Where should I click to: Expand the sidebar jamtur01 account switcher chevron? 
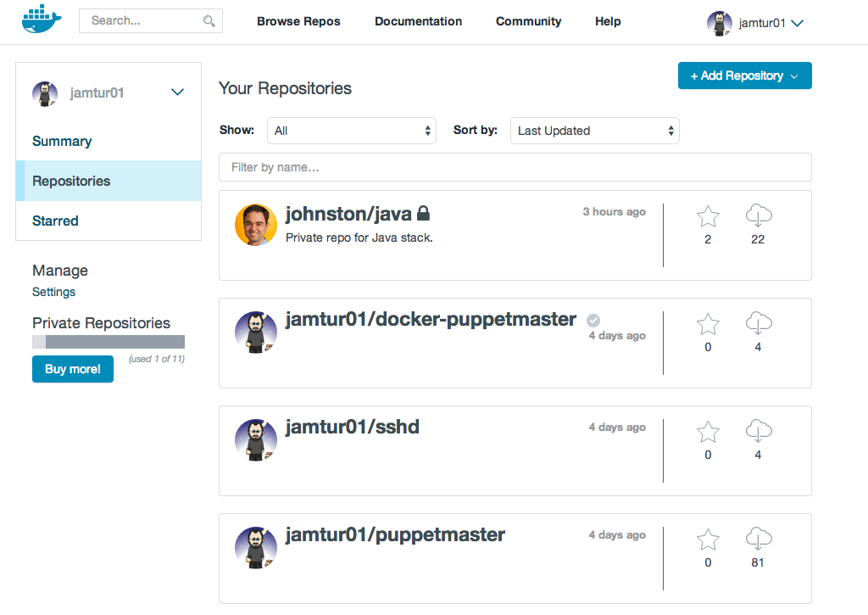point(177,92)
